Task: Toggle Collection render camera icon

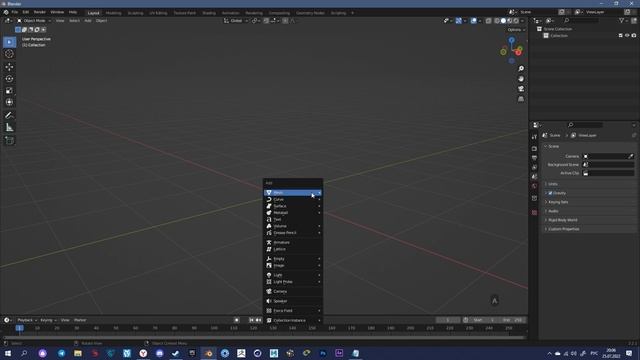Action: pyautogui.click(x=633, y=36)
